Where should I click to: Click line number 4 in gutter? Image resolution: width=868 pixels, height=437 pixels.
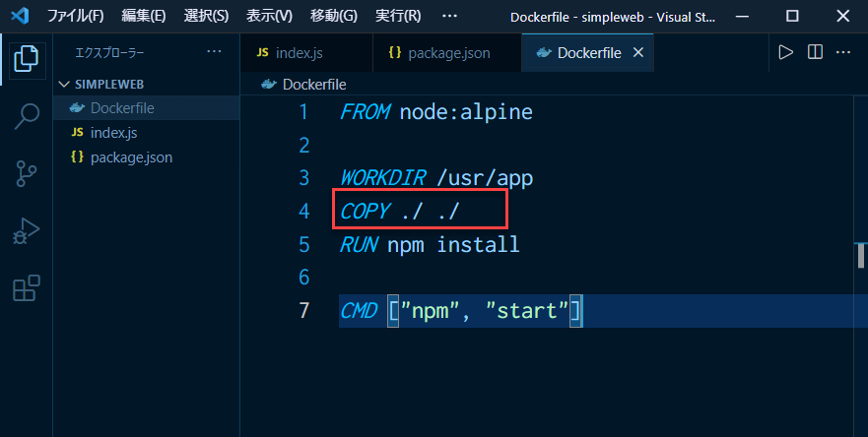[x=303, y=212]
